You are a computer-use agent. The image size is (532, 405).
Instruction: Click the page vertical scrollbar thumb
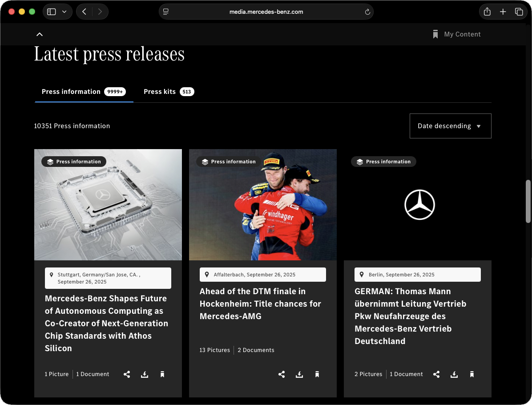coord(528,201)
